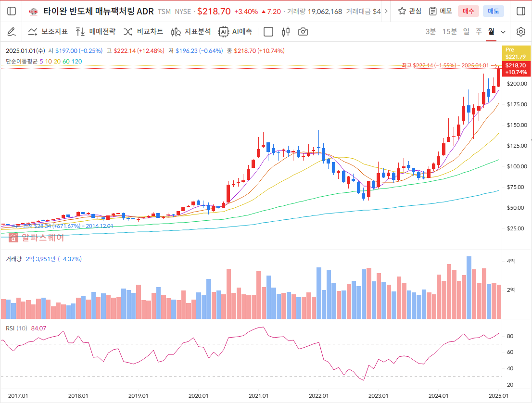Select the pencil drawing tool
The height and width of the screenshot is (403, 532).
coord(12,32)
